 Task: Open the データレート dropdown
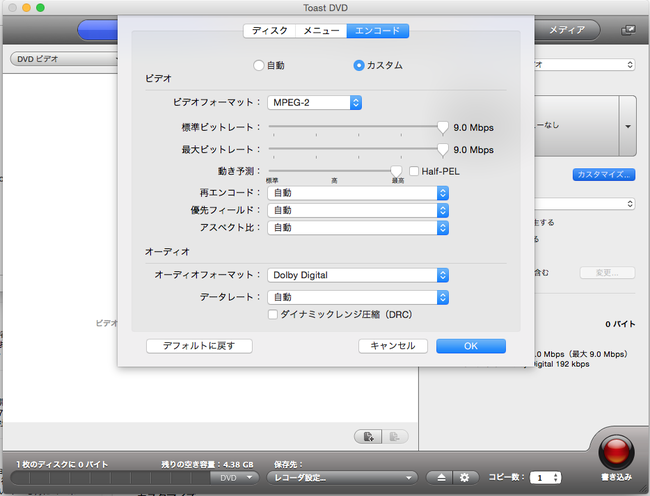coord(358,297)
